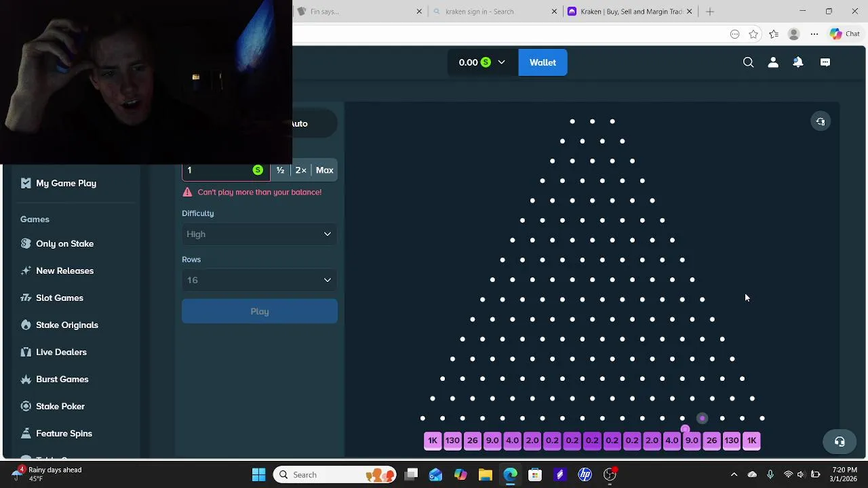Switch to the Auto betting tab
Screen dimensions: 868x488
click(300, 123)
